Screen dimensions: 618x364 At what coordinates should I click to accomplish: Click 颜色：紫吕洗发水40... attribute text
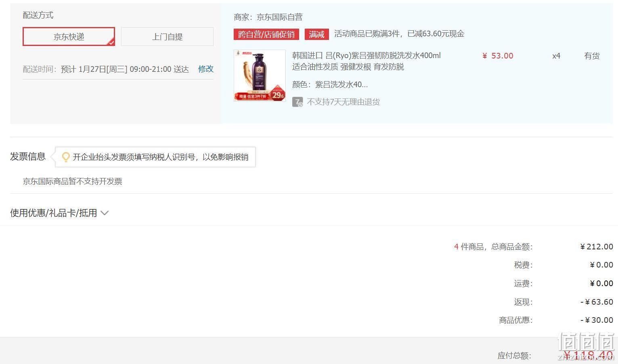click(x=330, y=85)
